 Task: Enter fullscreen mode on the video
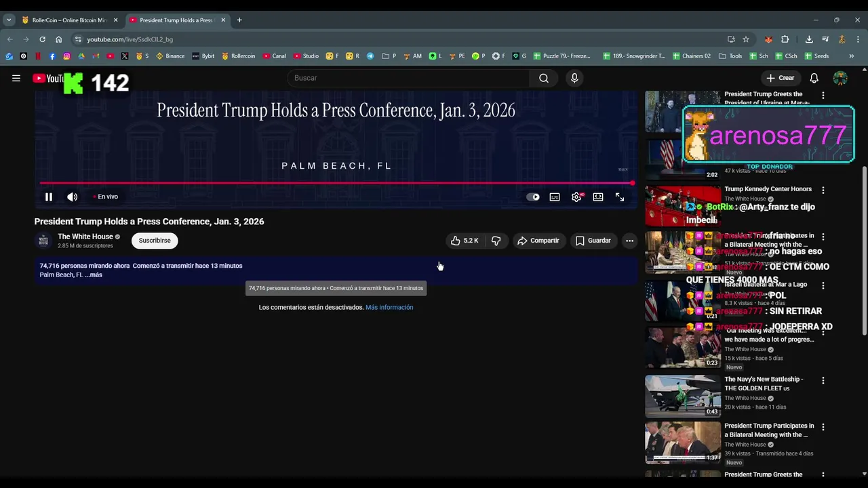click(x=620, y=197)
